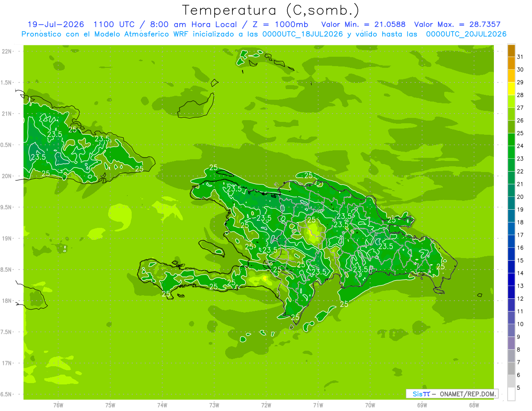Click the 0000UTC_20JUL2026 validity text
This screenshot has height=411, width=532.
click(x=466, y=34)
